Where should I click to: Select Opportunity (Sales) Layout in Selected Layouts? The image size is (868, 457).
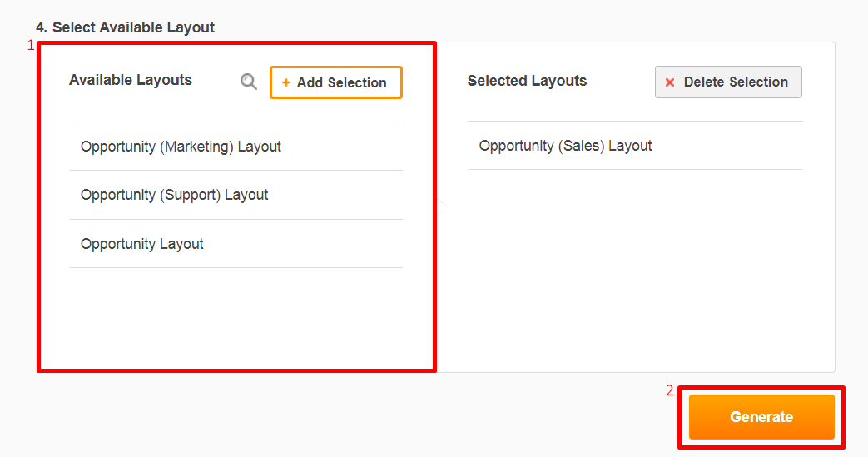click(635, 146)
